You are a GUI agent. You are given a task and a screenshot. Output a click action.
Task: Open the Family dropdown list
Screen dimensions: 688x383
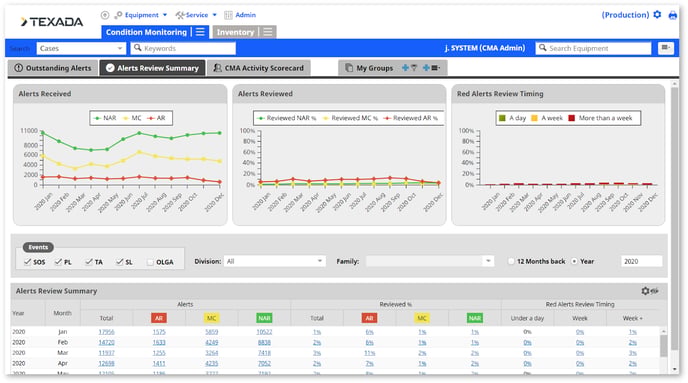[x=430, y=261]
